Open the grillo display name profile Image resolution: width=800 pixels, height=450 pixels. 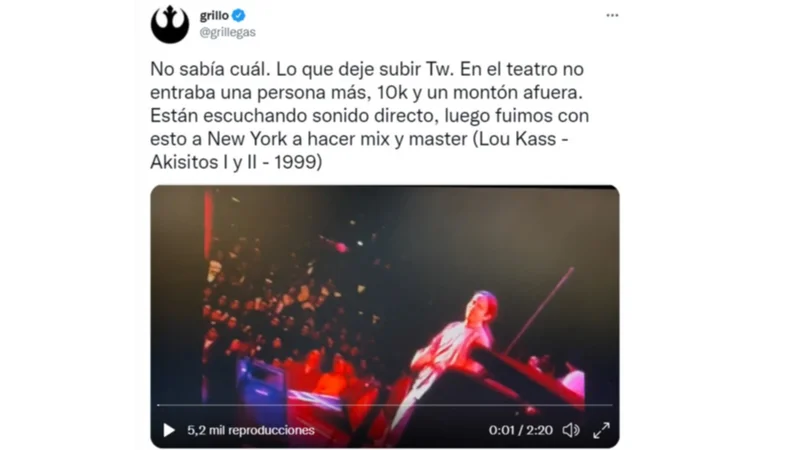pyautogui.click(x=214, y=15)
